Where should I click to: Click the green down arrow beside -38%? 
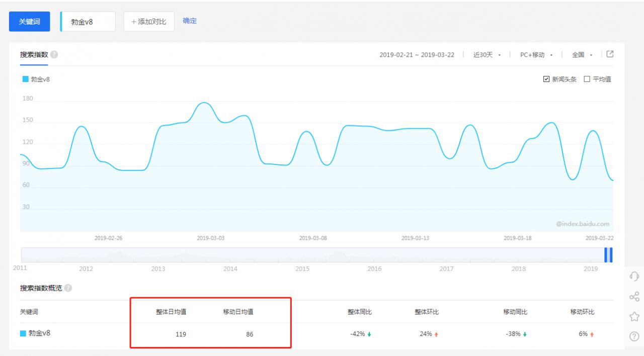525,334
